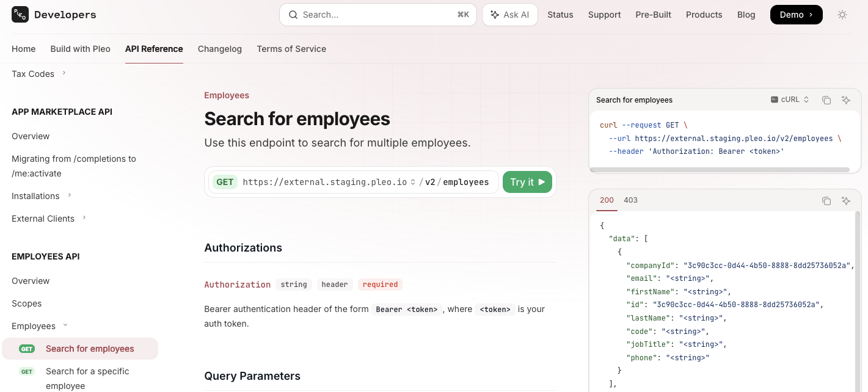The width and height of the screenshot is (868, 392).
Task: Click the search magnifier icon
Action: point(293,14)
